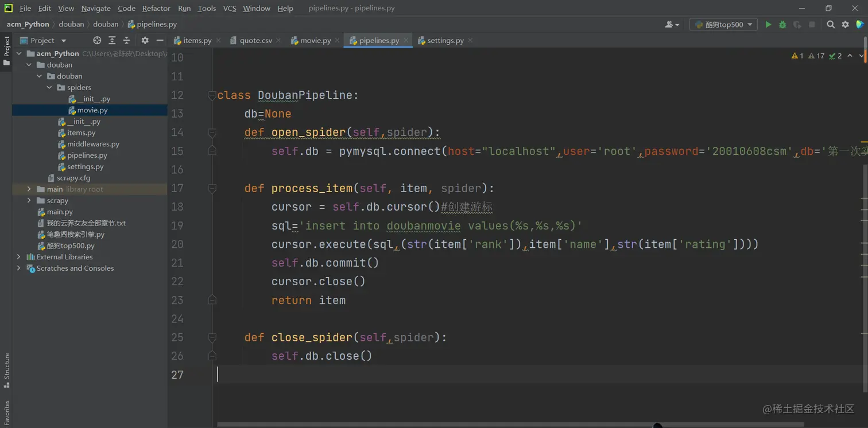Click the weak warning count showing 17

coord(816,56)
